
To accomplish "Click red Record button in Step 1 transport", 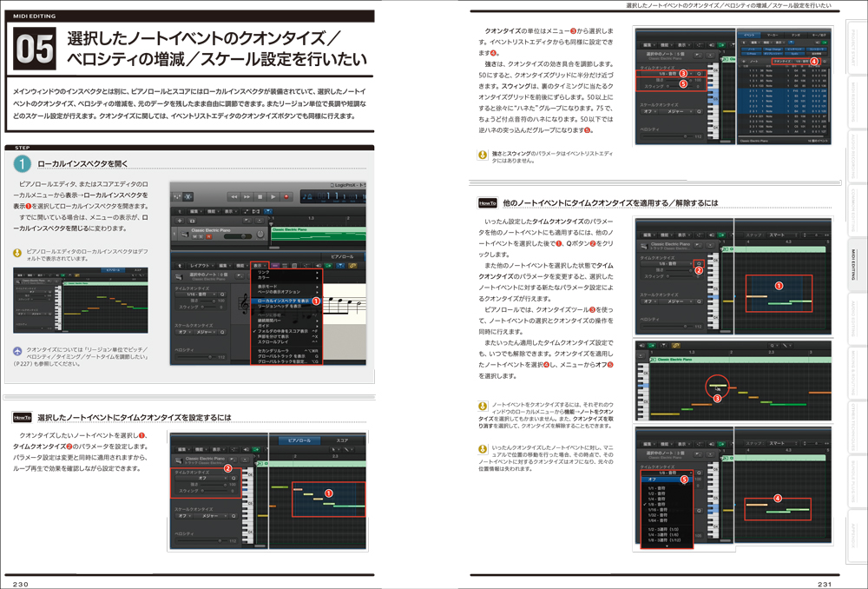I will click(x=286, y=196).
